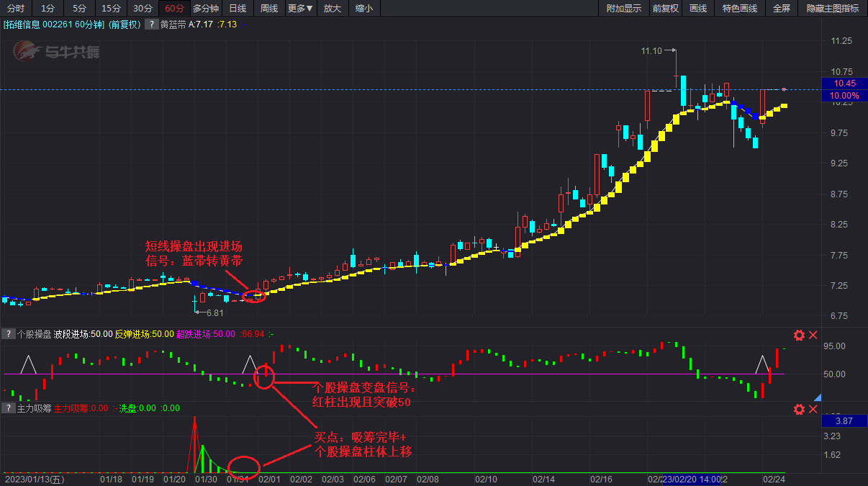Select the 60分 period tab
868x486 pixels.
(174, 9)
